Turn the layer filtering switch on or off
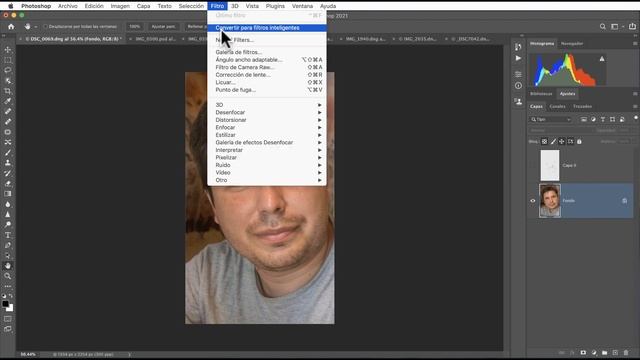640x360 pixels. 636,118
